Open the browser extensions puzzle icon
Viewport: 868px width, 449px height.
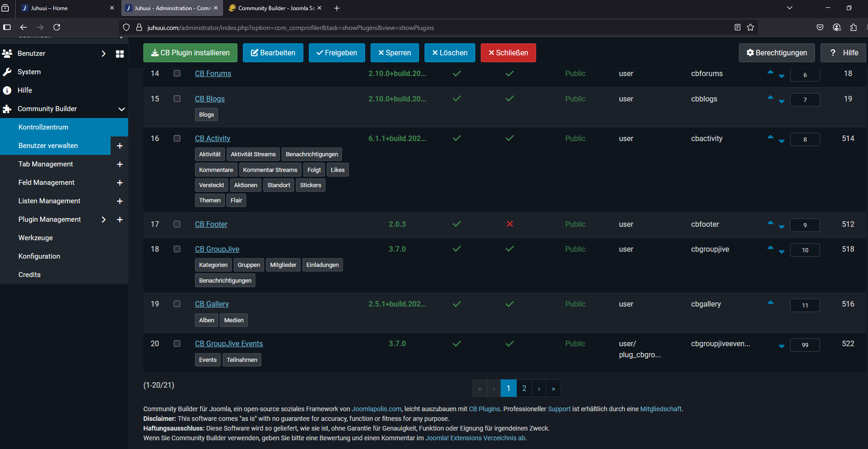coord(853,28)
